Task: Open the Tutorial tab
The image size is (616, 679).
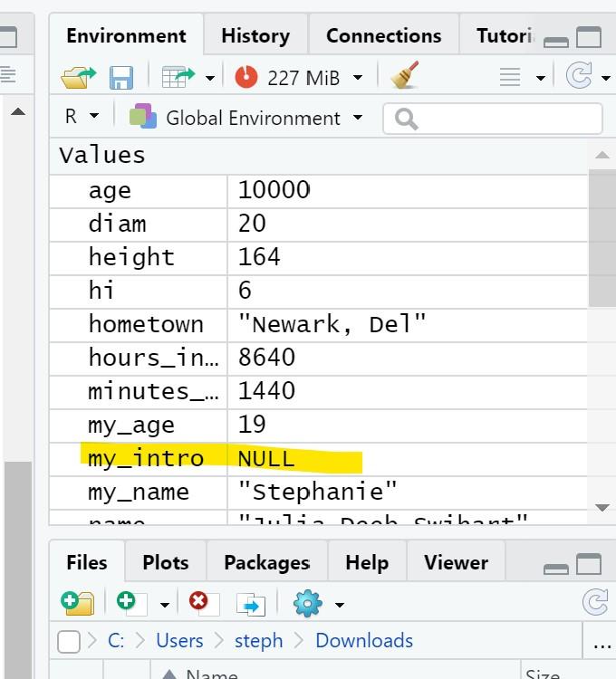Action: click(x=505, y=35)
